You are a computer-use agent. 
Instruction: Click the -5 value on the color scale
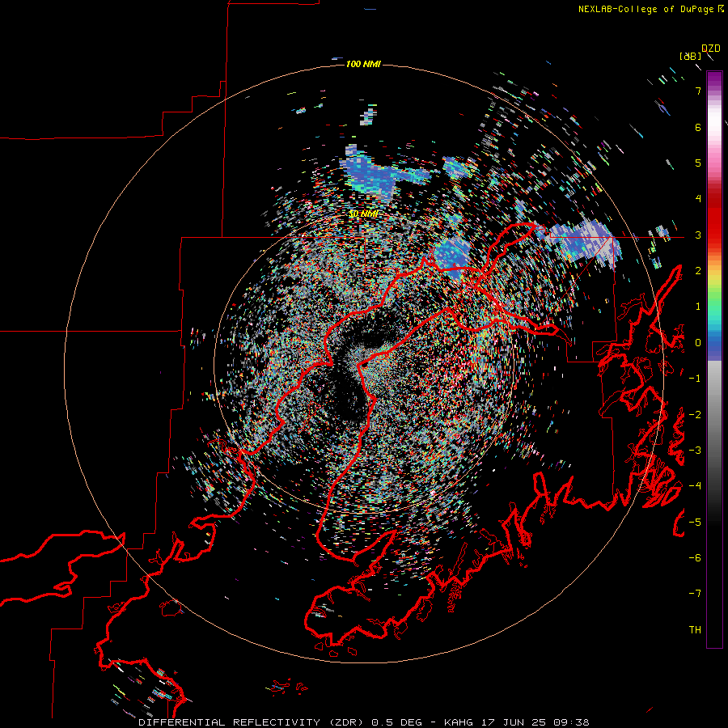695,523
